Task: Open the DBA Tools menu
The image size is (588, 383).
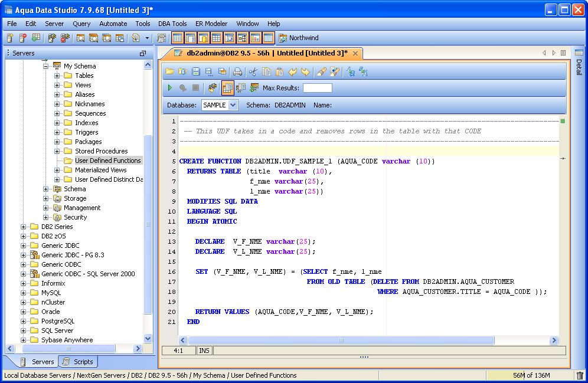Action: [x=172, y=24]
